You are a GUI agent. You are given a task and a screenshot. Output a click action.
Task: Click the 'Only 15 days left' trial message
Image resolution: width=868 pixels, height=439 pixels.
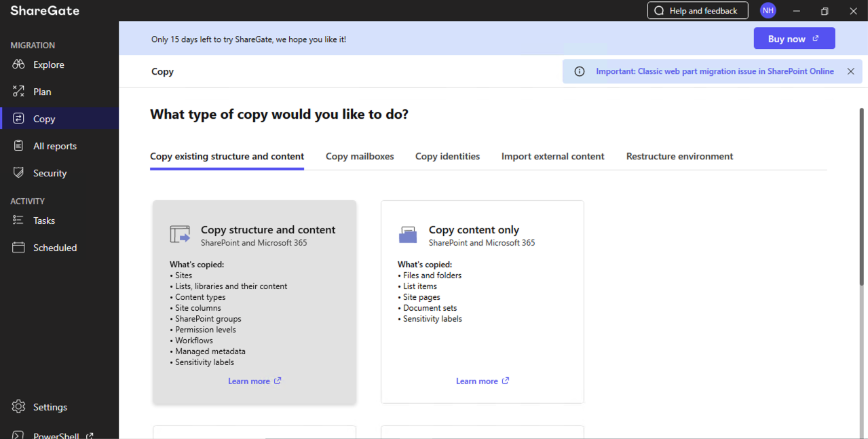[x=248, y=39]
